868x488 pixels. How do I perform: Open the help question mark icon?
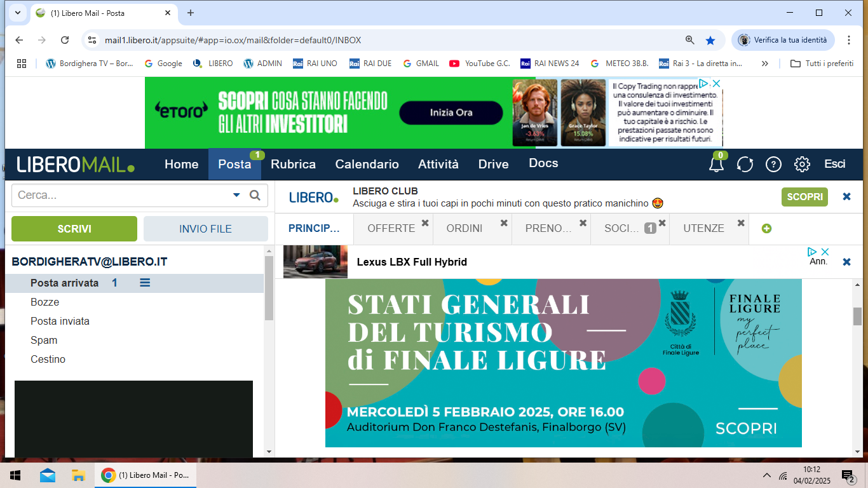coord(773,165)
